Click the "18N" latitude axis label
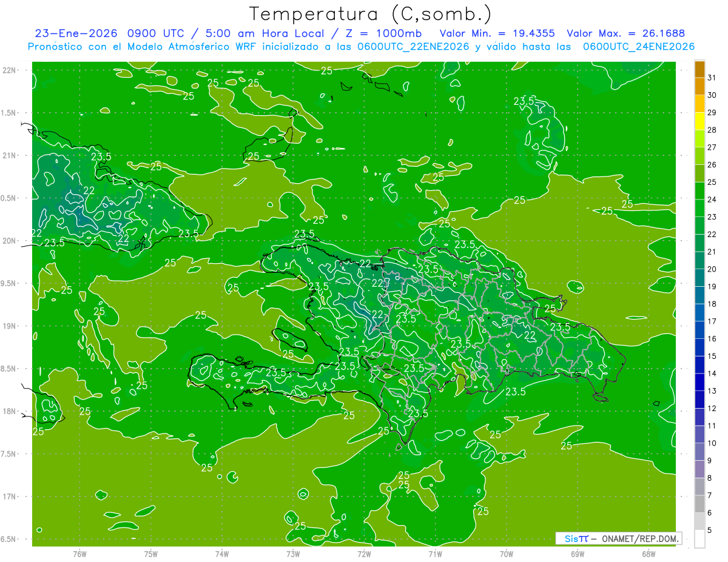Screen dimensions: 728x562 click(x=9, y=411)
